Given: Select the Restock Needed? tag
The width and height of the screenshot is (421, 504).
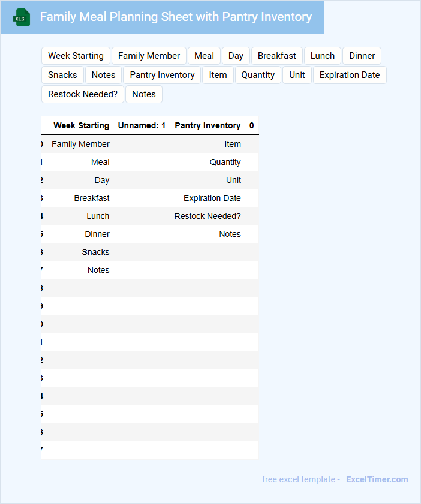Looking at the screenshot, I should point(83,94).
